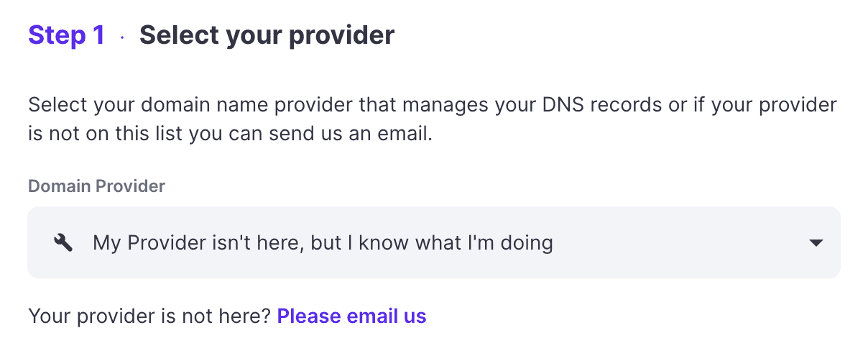Follow the "Please email us" link
Image resolution: width=868 pixels, height=351 pixels.
click(x=351, y=316)
